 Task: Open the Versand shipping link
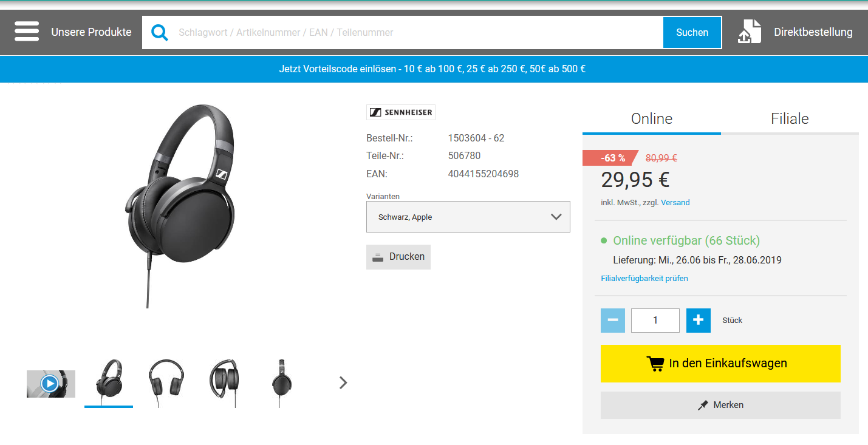(675, 202)
